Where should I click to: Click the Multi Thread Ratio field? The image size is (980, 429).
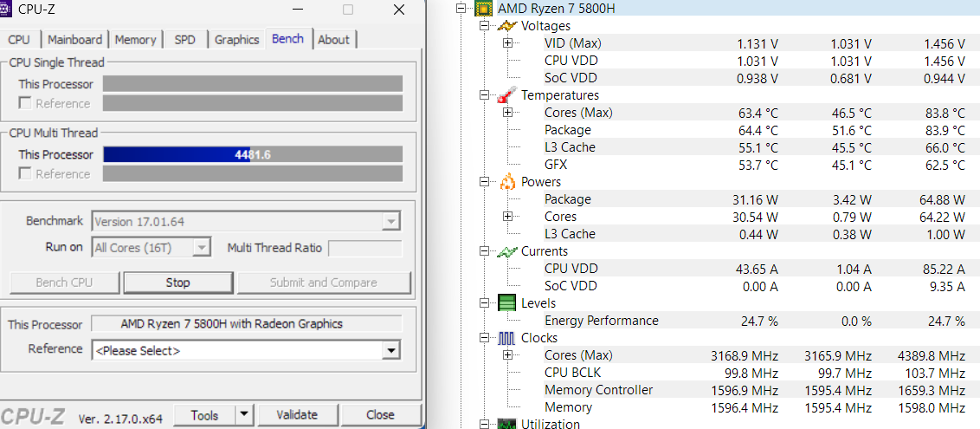point(365,248)
